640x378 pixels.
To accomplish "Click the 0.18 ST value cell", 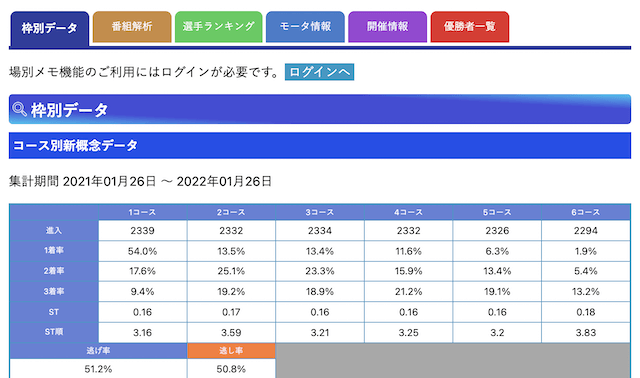I will pyautogui.click(x=586, y=312).
